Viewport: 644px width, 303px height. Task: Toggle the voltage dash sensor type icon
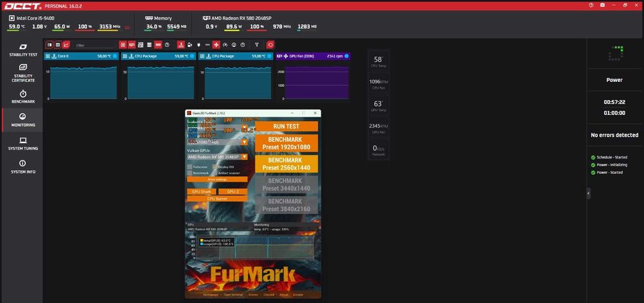pyautogui.click(x=207, y=45)
